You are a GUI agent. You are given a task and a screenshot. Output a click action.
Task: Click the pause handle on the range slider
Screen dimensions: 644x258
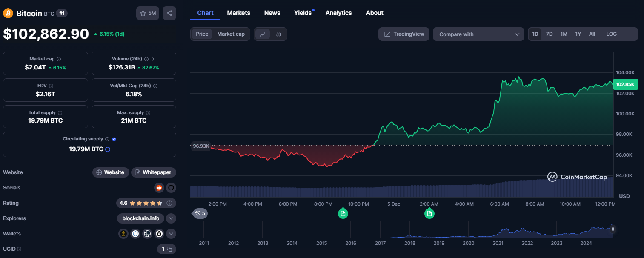pyautogui.click(x=613, y=229)
